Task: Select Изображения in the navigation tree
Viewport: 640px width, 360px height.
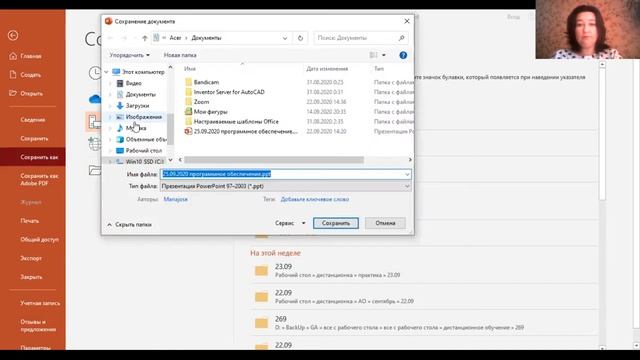Action: coord(143,117)
